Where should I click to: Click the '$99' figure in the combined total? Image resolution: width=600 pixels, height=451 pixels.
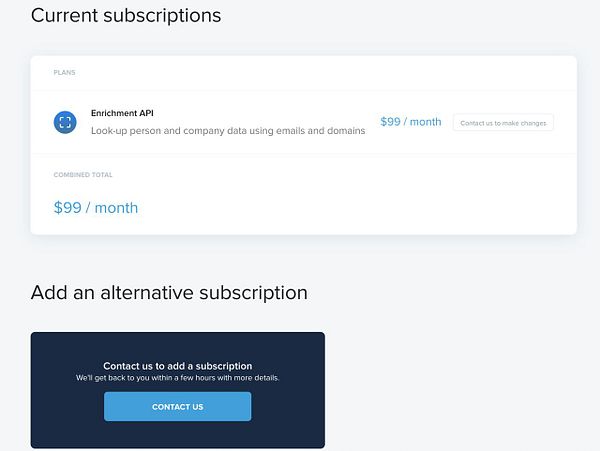point(68,208)
